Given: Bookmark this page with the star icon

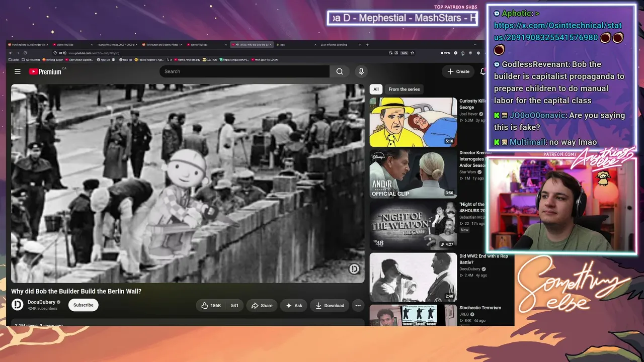Looking at the screenshot, I should (413, 53).
